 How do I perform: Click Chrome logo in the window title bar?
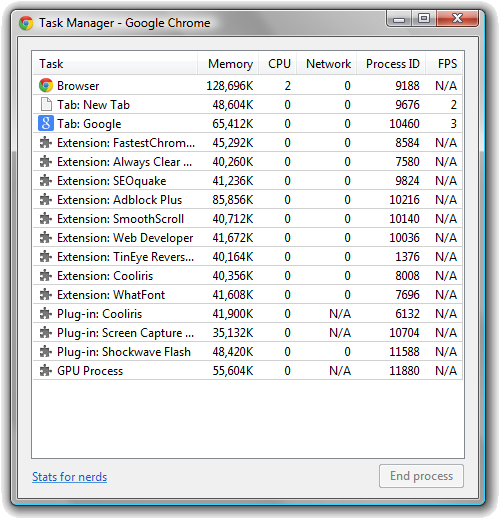pos(26,23)
